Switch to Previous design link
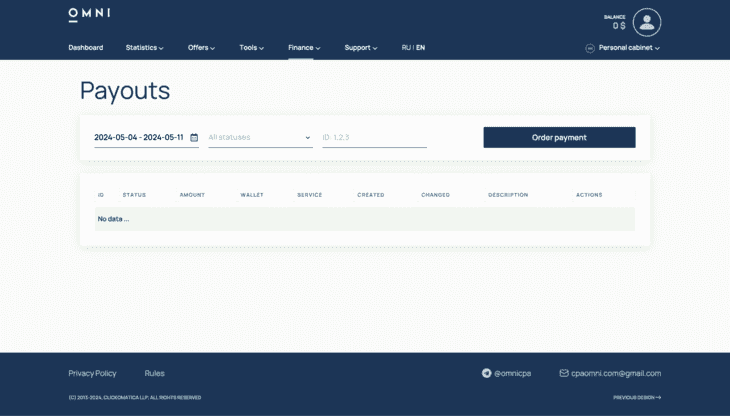Screen dimensions: 730x416 pyautogui.click(x=637, y=397)
